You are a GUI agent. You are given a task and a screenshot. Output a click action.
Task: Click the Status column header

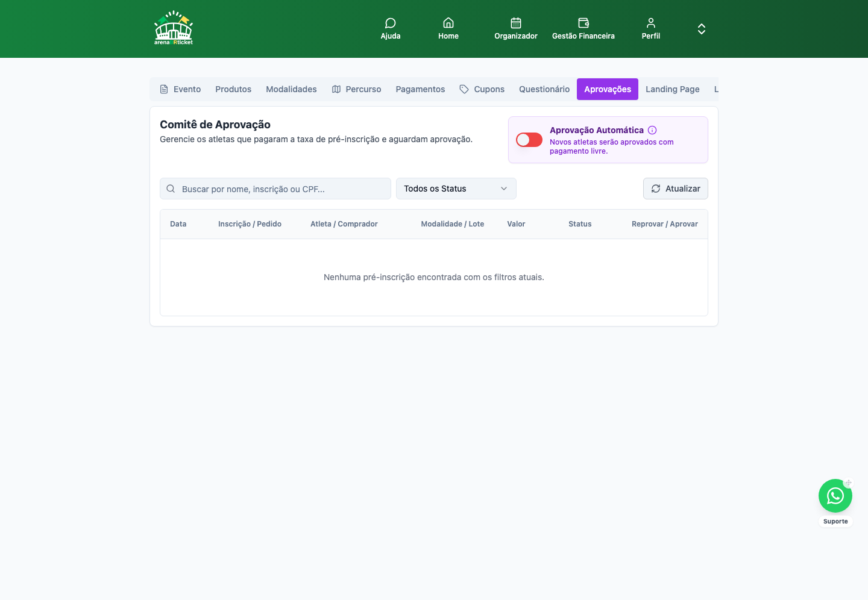coord(580,224)
